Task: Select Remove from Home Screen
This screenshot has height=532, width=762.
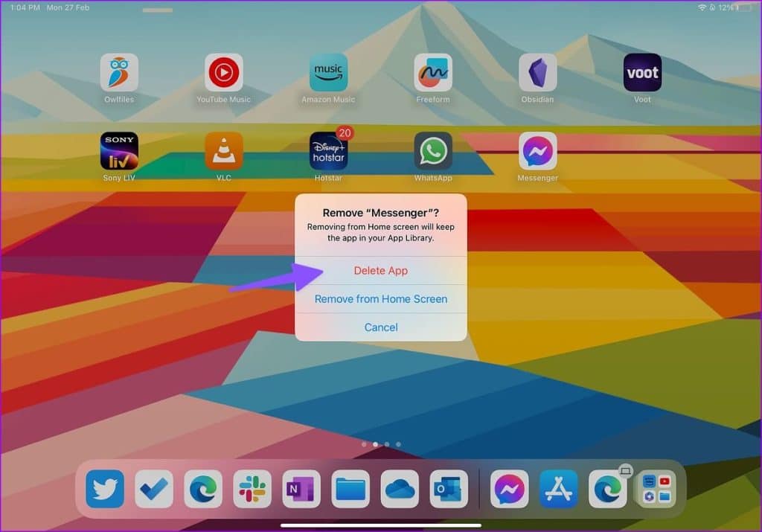Action: (381, 299)
